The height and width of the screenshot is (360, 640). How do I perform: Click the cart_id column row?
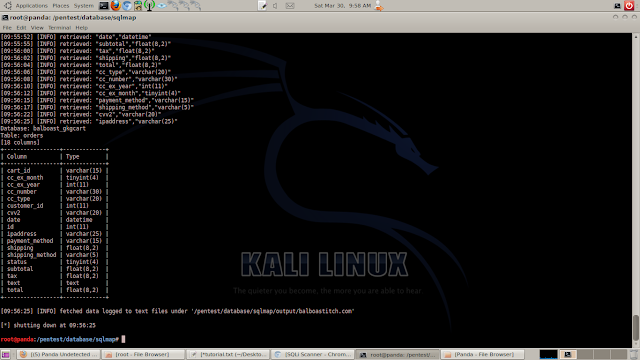pyautogui.click(x=54, y=171)
